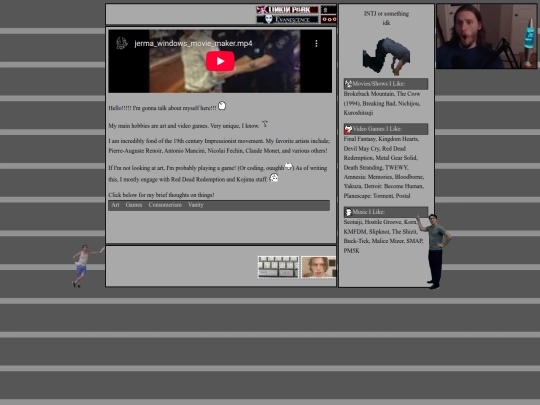Click the "Pierre-Auguste Renoir, Antonio Mancini" line
This screenshot has height=405, width=540.
coord(218,151)
